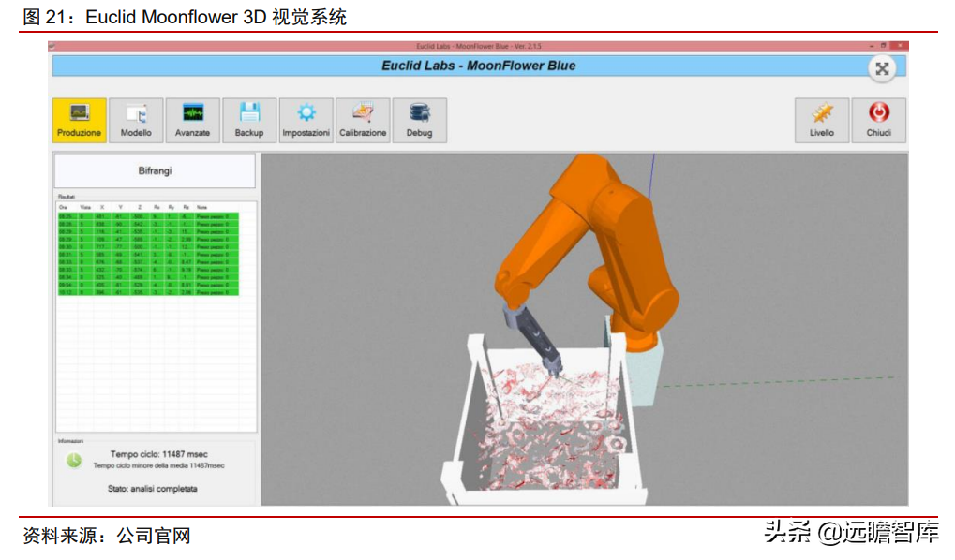Click the green clock icon
The image size is (955, 560).
pyautogui.click(x=74, y=460)
